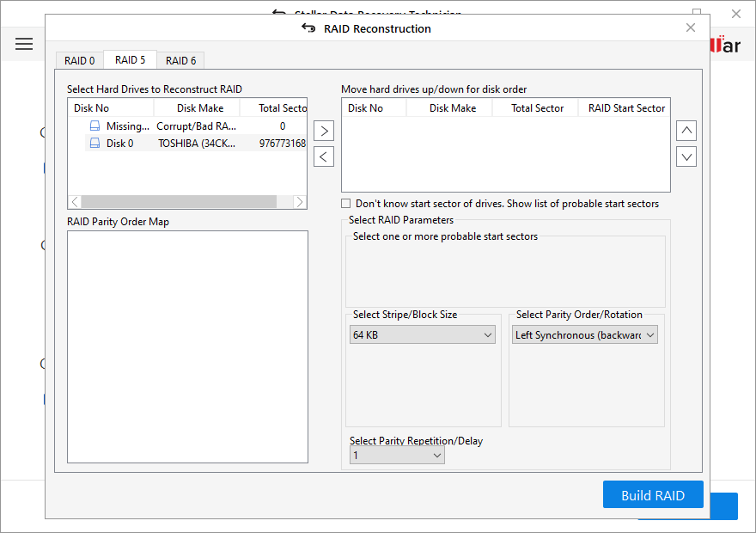Open the Stripe/Block Size dropdown
This screenshot has height=533, width=756.
423,335
